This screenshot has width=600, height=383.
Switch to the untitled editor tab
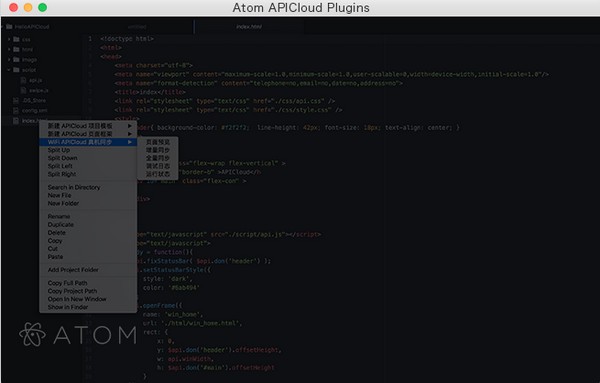point(137,27)
